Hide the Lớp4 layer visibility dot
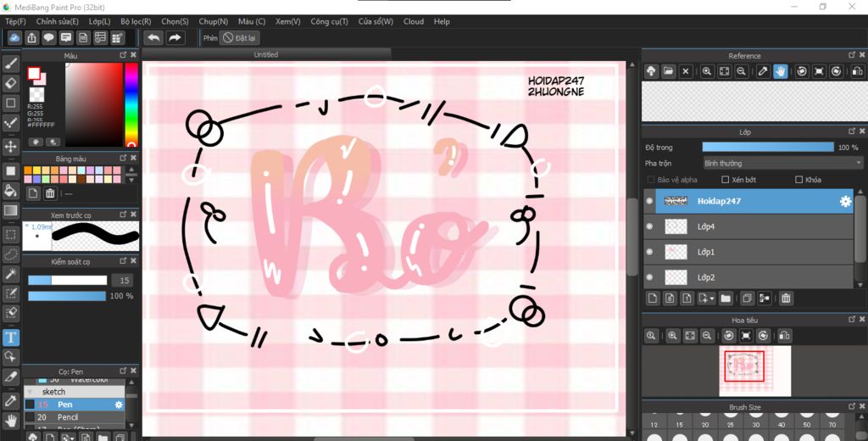 pyautogui.click(x=649, y=226)
